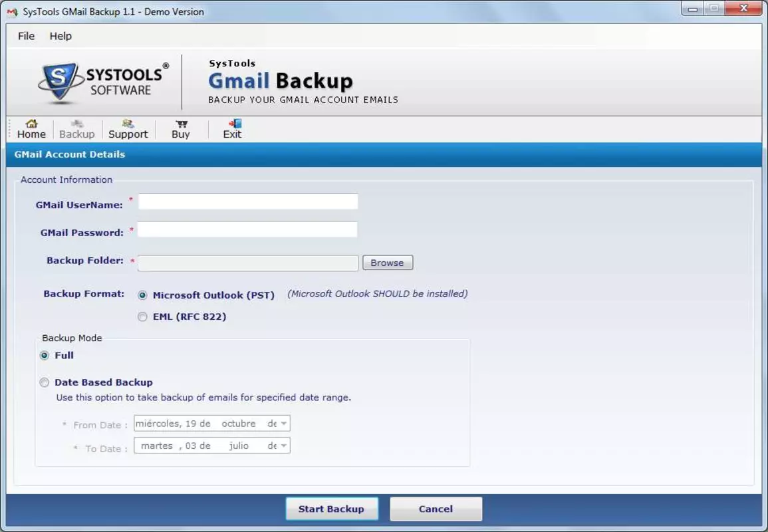Open the Help menu
The height and width of the screenshot is (532, 768).
coord(61,36)
